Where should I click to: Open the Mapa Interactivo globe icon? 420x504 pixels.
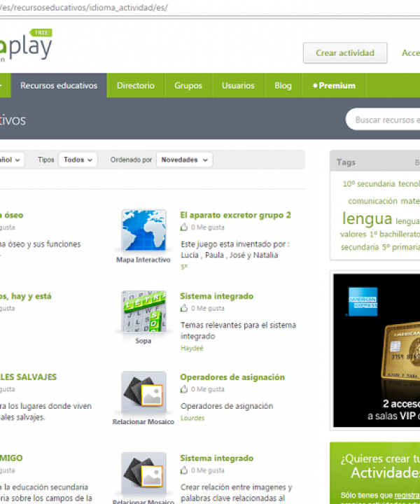click(143, 230)
